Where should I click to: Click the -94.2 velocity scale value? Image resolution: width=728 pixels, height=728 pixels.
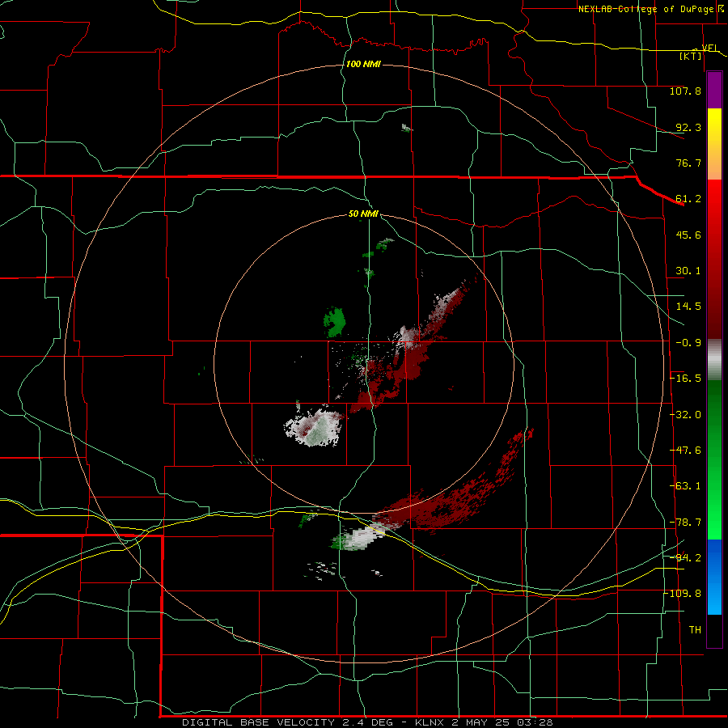coord(685,557)
